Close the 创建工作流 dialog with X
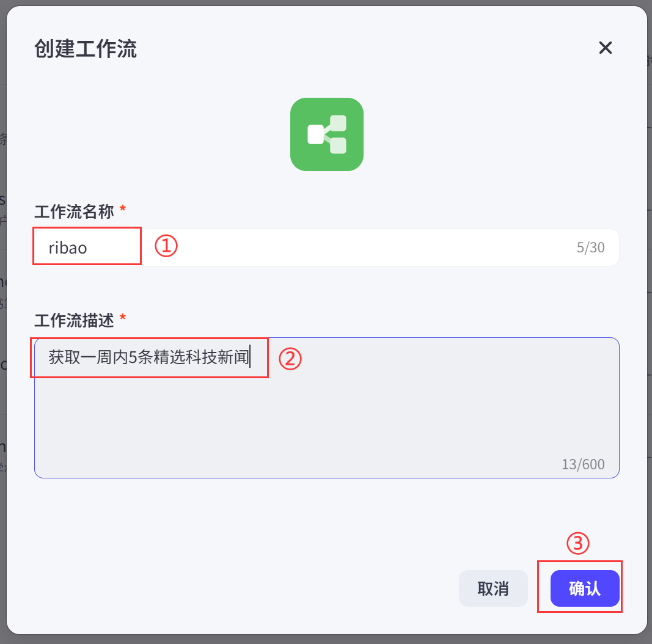Image resolution: width=652 pixels, height=644 pixels. [605, 48]
